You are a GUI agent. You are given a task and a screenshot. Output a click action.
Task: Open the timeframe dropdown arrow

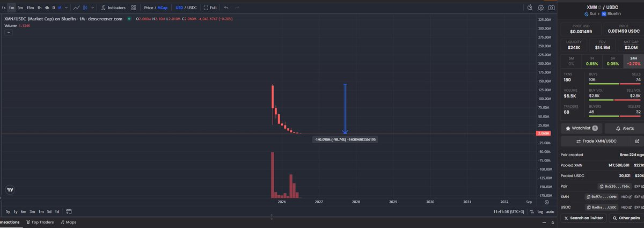click(x=65, y=8)
